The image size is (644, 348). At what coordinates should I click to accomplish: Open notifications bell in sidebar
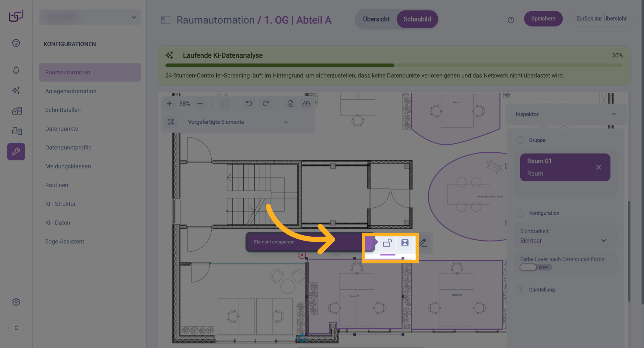tap(16, 70)
